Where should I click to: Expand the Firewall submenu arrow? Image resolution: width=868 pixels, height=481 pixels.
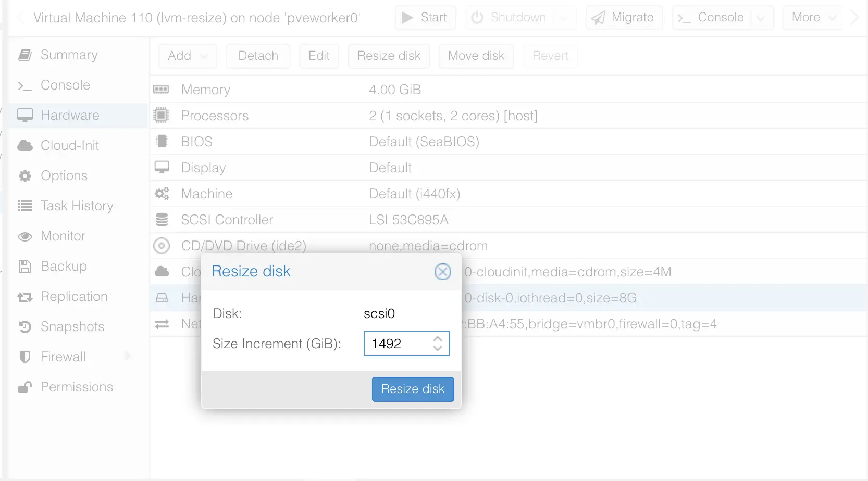[x=128, y=356]
